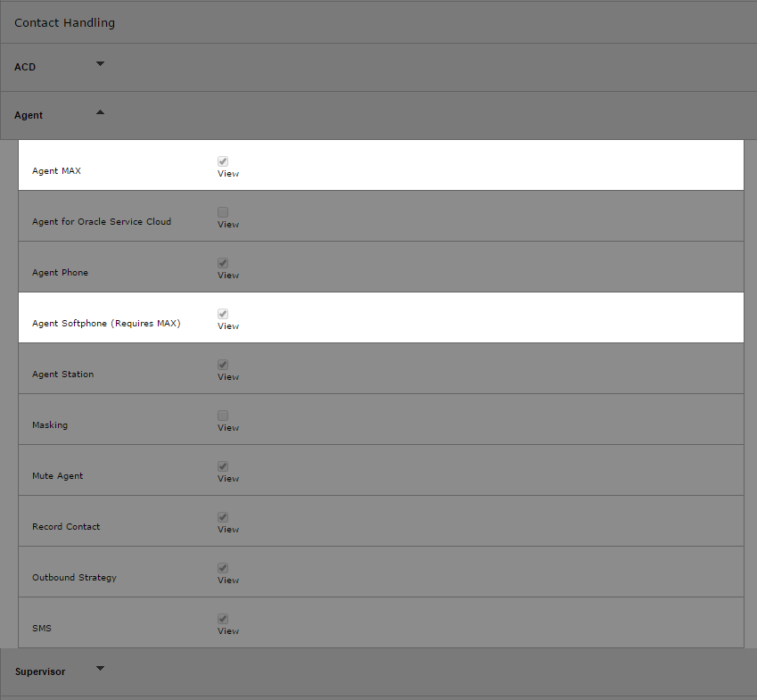Collapse the Agent section arrow

(100, 112)
